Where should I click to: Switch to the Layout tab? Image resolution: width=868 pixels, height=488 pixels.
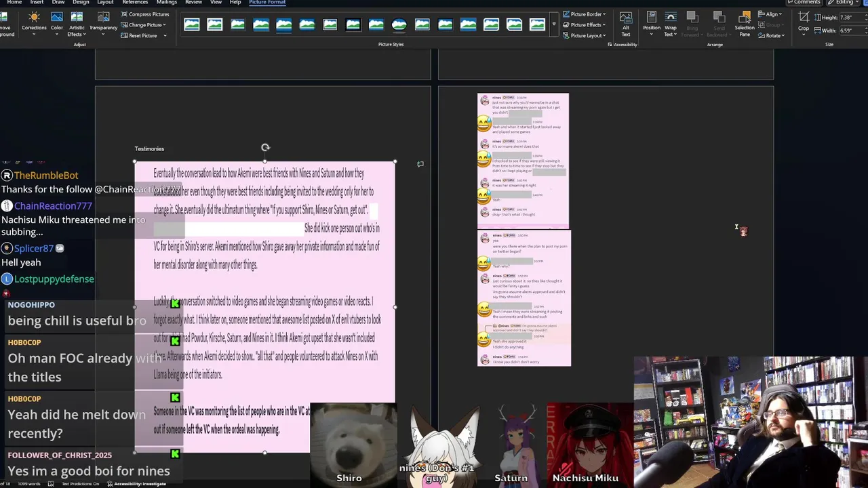105,2
